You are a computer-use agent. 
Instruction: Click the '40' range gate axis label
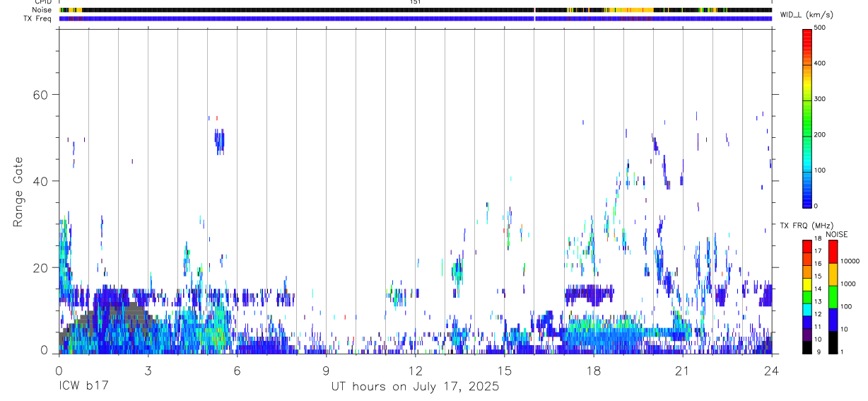[40, 181]
